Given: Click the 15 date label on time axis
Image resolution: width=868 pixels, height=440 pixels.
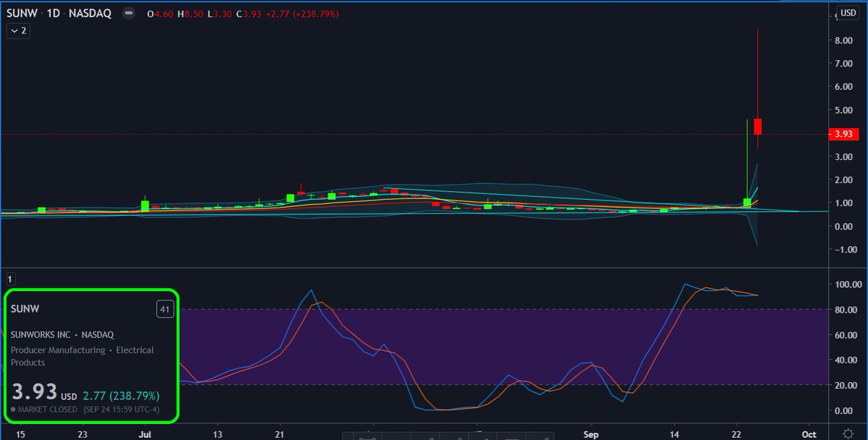Looking at the screenshot, I should (20, 434).
